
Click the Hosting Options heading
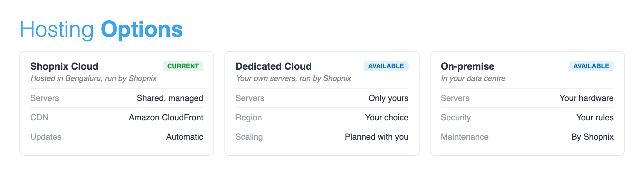click(101, 30)
